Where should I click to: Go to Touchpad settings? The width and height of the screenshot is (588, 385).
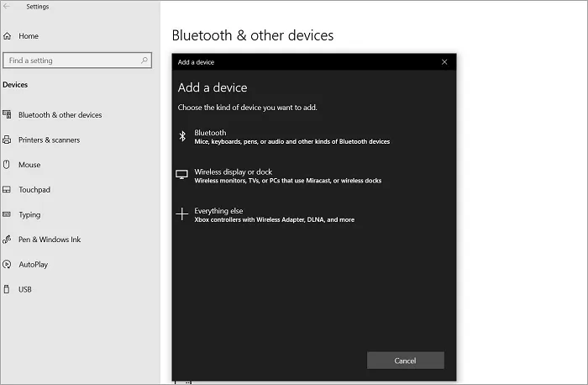coord(34,190)
